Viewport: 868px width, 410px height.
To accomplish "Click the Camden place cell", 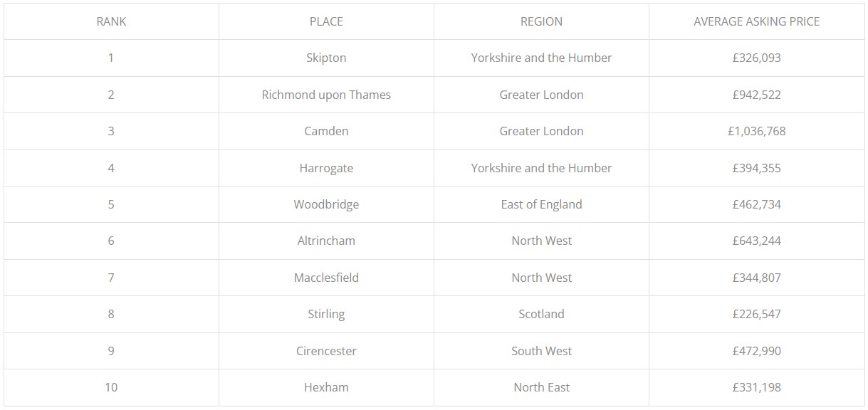I will coord(326,131).
